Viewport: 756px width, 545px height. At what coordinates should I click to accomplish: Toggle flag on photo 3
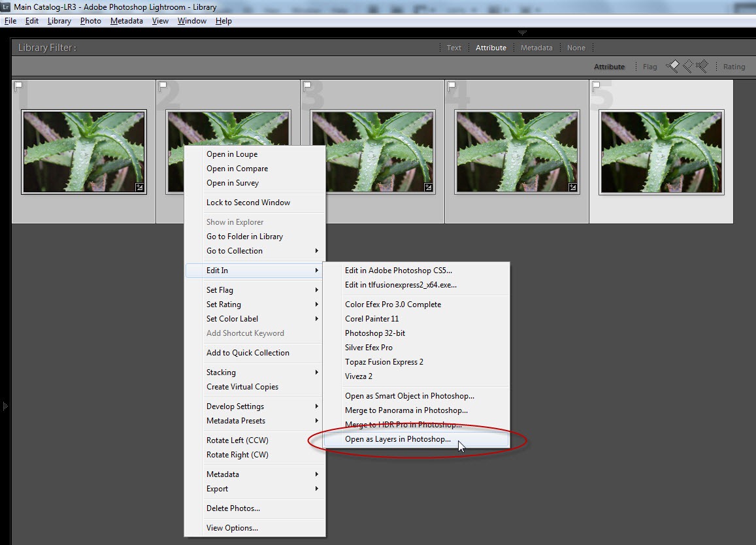coord(307,86)
